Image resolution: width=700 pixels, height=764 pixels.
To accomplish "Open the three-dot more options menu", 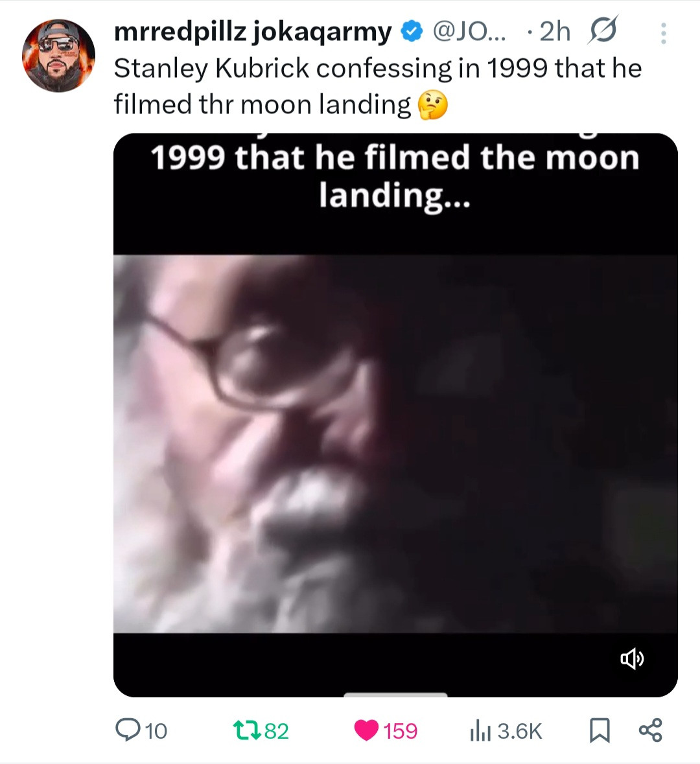I will click(x=663, y=33).
